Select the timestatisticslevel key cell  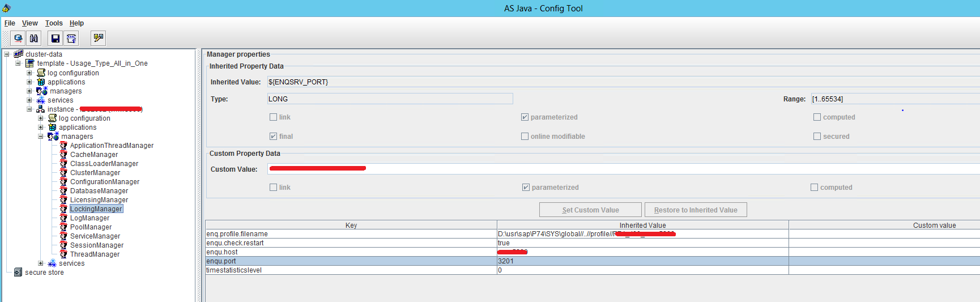(x=351, y=270)
